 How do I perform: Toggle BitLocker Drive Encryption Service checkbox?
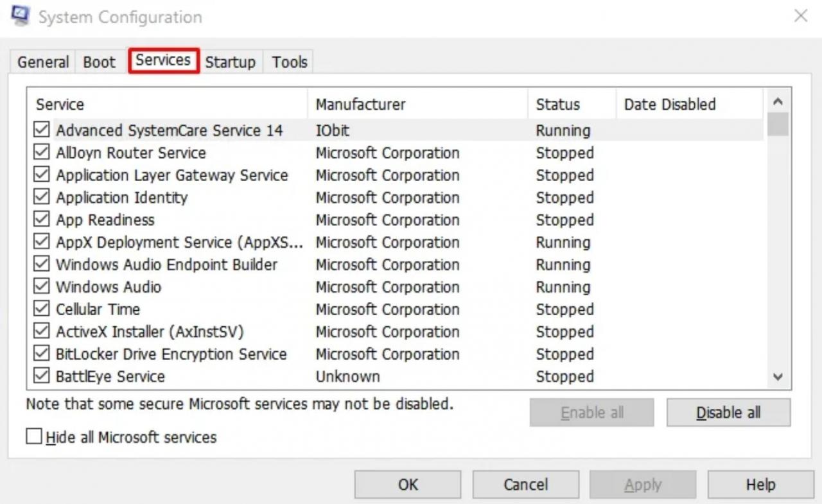[x=42, y=354]
